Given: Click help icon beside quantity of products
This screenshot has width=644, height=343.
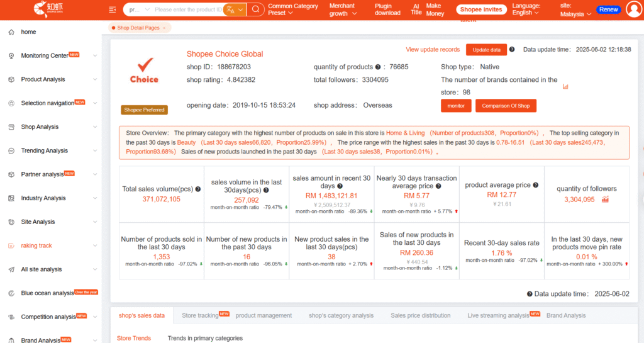Looking at the screenshot, I should click(378, 67).
